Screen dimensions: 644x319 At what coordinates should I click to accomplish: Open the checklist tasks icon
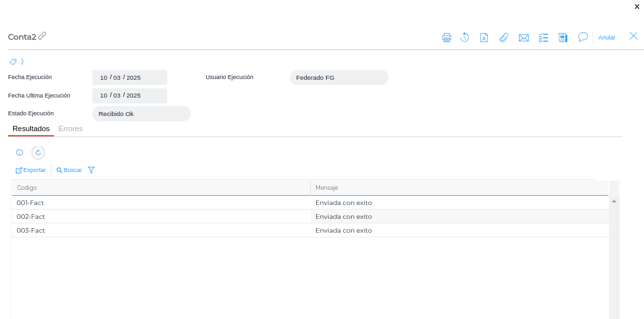coord(543,38)
